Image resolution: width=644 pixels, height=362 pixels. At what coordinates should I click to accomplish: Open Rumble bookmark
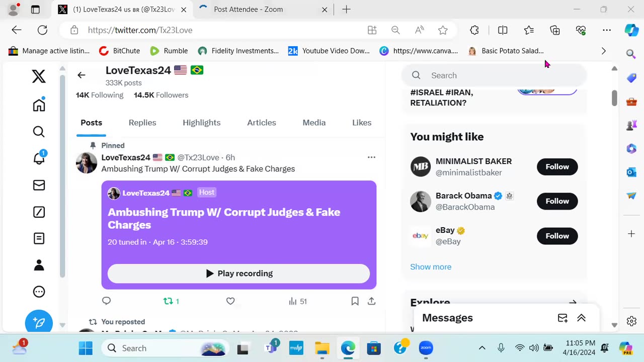point(169,51)
